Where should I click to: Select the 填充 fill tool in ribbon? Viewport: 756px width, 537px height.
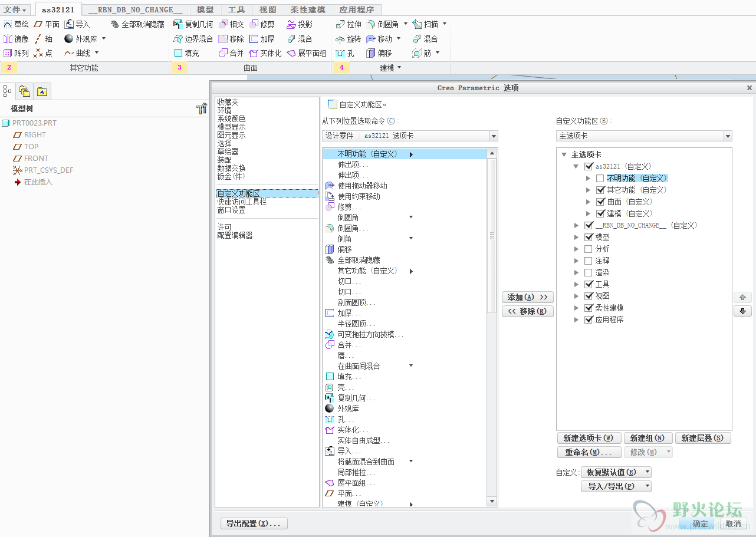point(186,53)
